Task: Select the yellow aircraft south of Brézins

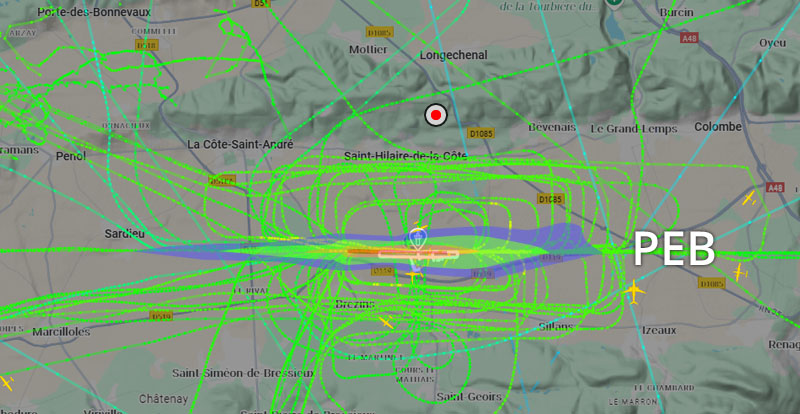Action: [386, 322]
